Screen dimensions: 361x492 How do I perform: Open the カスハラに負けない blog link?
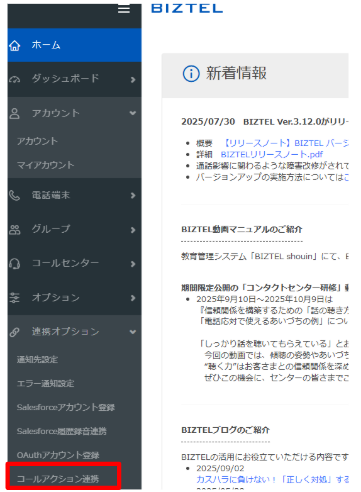(x=272, y=480)
